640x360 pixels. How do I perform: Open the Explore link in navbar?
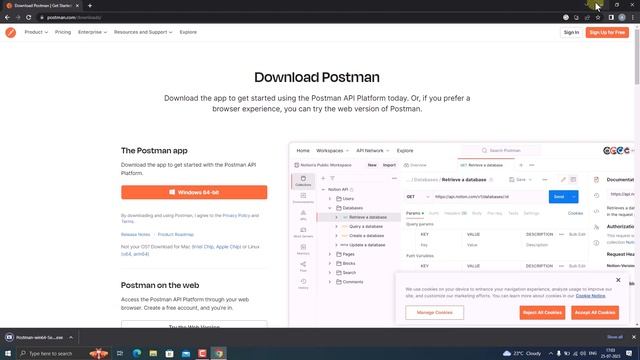(x=188, y=32)
